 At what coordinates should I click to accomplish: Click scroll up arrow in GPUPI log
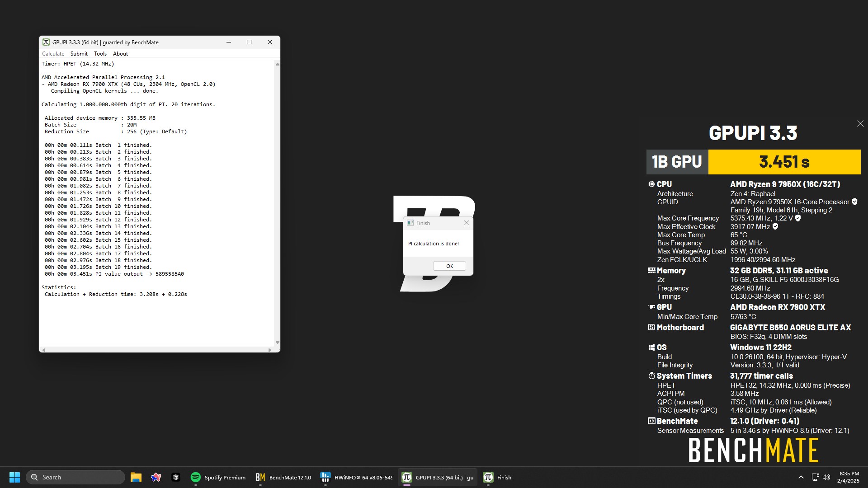pos(277,64)
